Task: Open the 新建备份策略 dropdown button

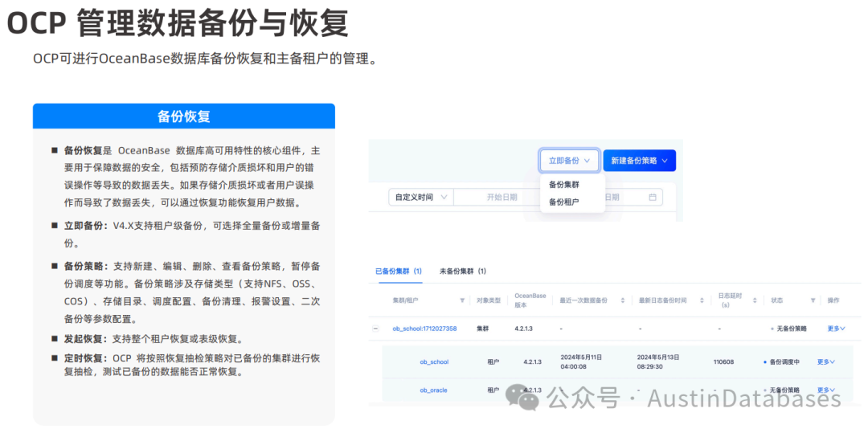Action: pos(640,161)
